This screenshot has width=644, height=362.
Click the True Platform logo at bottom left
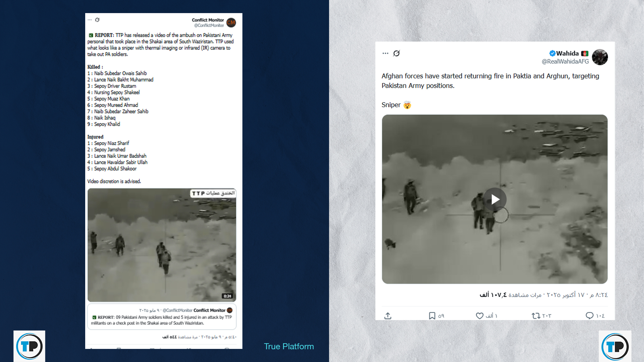coord(29,346)
